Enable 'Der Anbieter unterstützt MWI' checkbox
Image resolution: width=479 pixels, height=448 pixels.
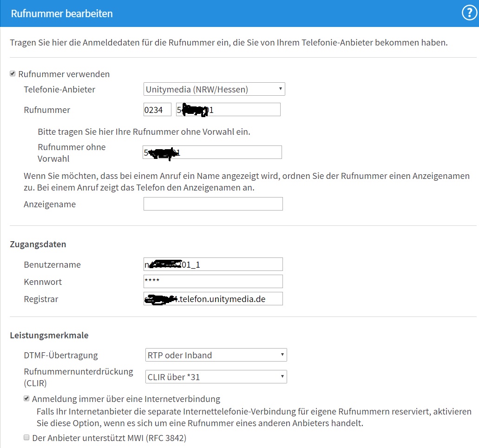coord(26,437)
